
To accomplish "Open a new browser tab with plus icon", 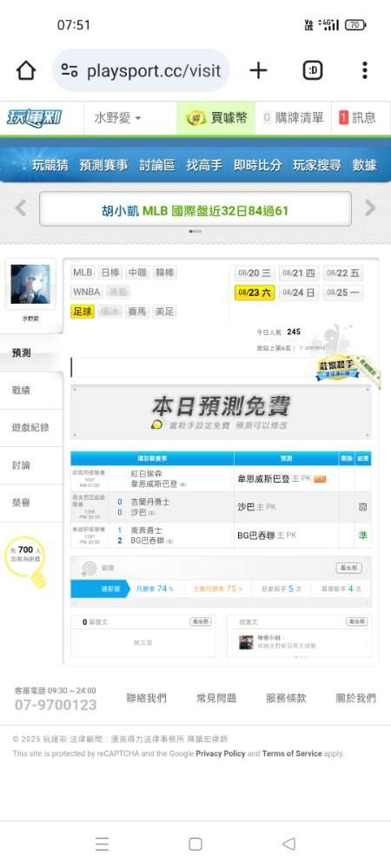I will [x=258, y=70].
